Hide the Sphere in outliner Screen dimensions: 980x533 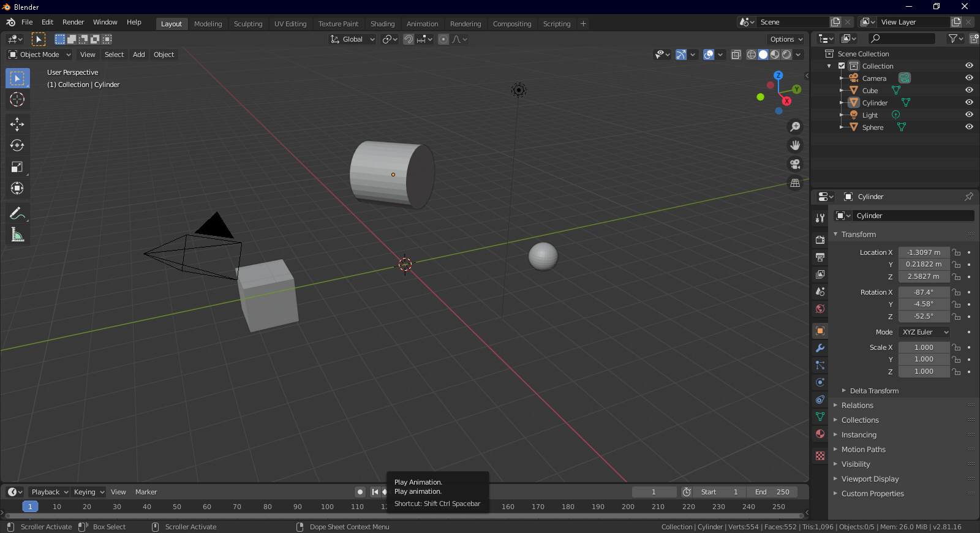[969, 127]
